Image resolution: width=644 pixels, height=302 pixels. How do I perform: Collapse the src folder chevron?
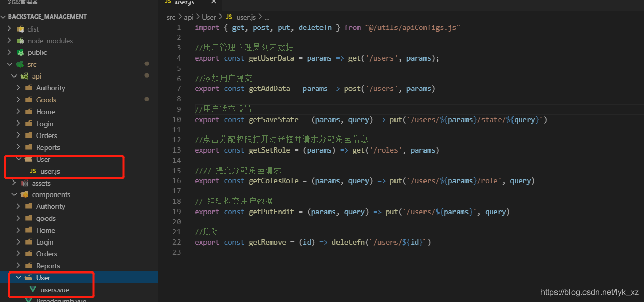pyautogui.click(x=9, y=64)
